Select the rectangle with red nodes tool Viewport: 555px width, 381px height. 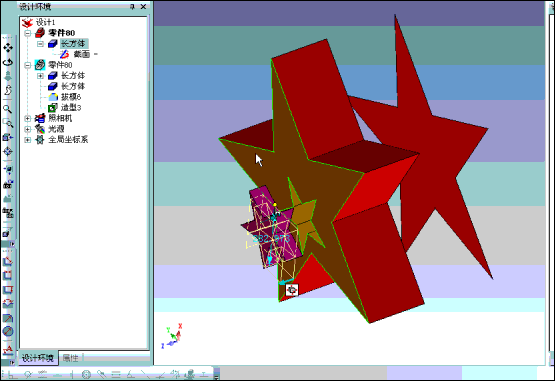pos(8,275)
